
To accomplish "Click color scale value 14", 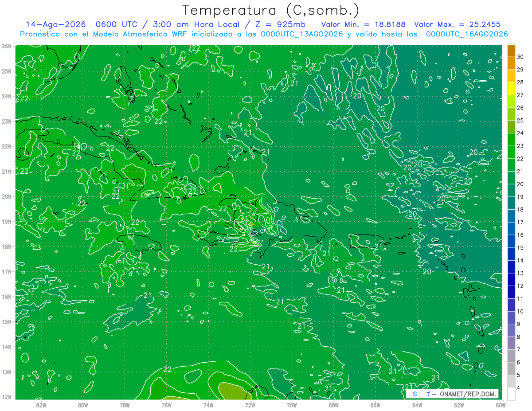I will (x=520, y=261).
